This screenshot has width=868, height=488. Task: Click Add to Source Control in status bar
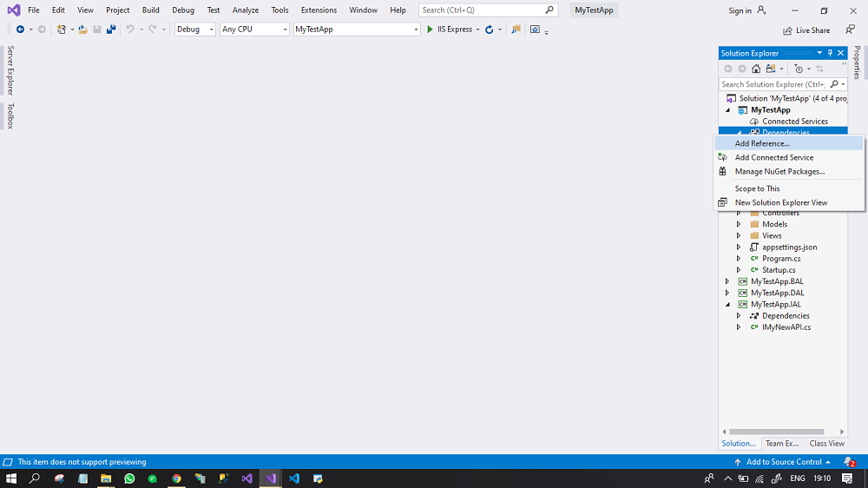pyautogui.click(x=784, y=461)
